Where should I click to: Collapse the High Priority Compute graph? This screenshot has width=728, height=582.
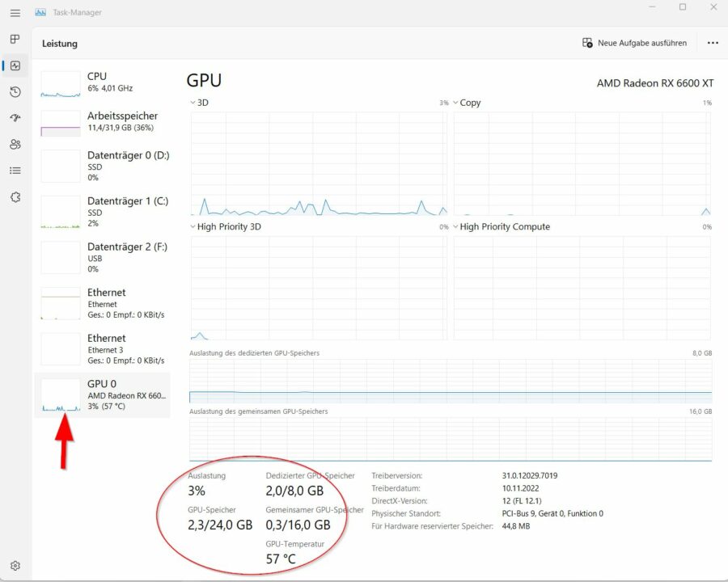(x=455, y=226)
